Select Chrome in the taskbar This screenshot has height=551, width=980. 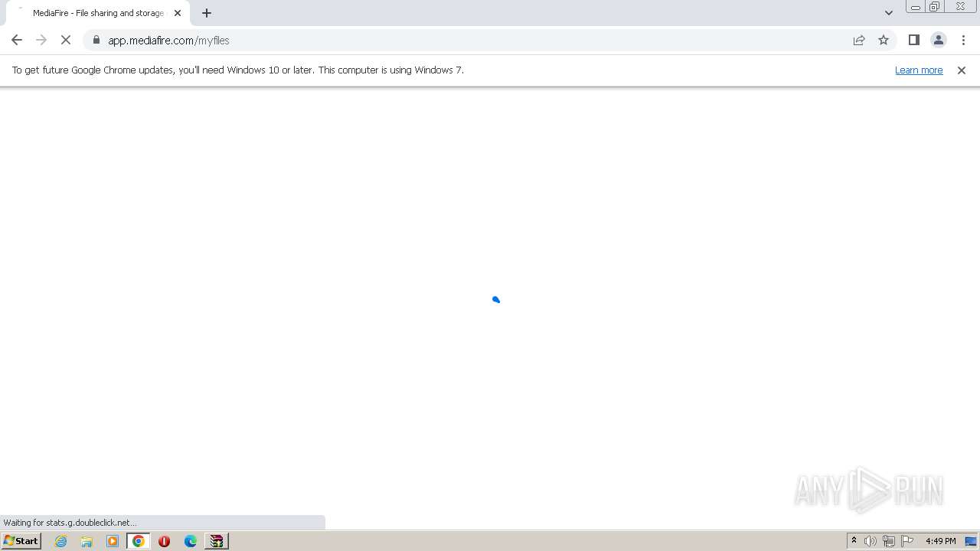(139, 541)
